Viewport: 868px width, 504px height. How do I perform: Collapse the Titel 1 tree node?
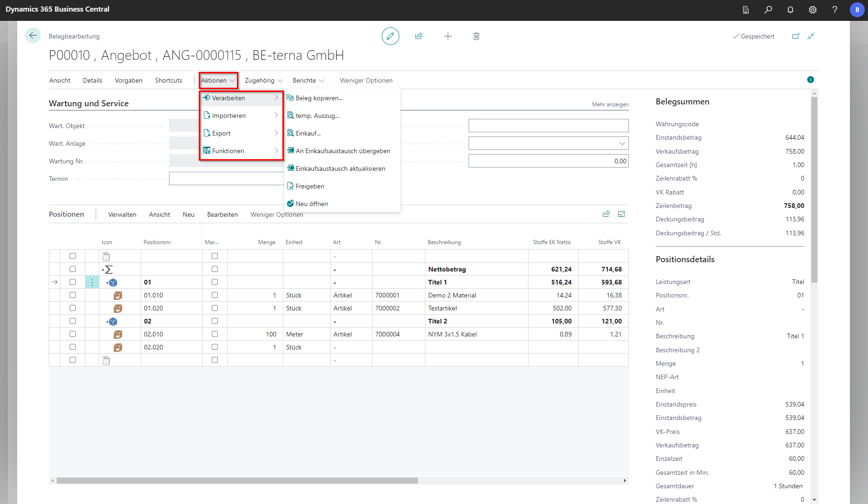pos(107,283)
